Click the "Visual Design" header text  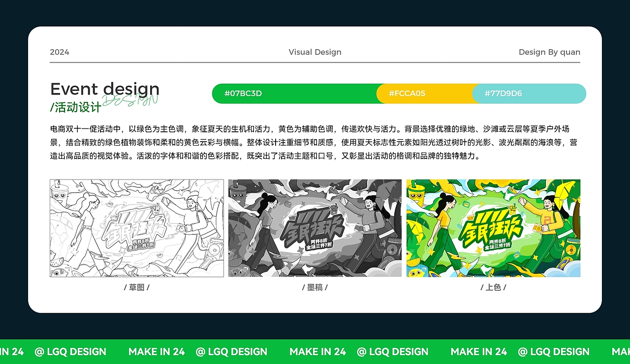coord(315,52)
